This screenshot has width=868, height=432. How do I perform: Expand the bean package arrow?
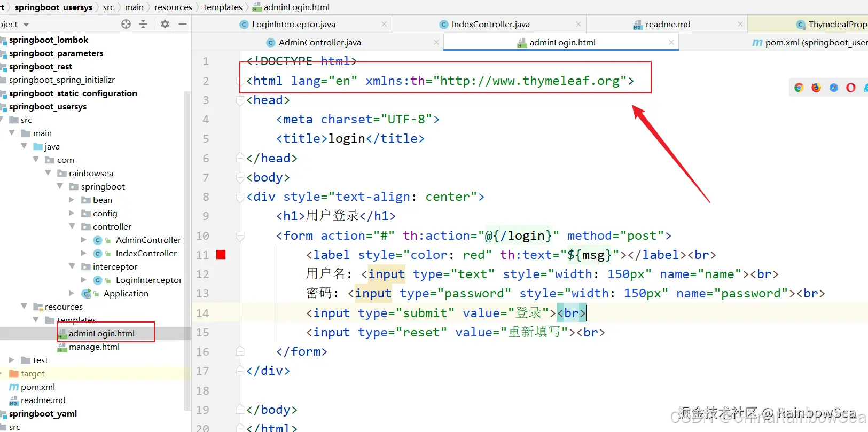coord(72,199)
